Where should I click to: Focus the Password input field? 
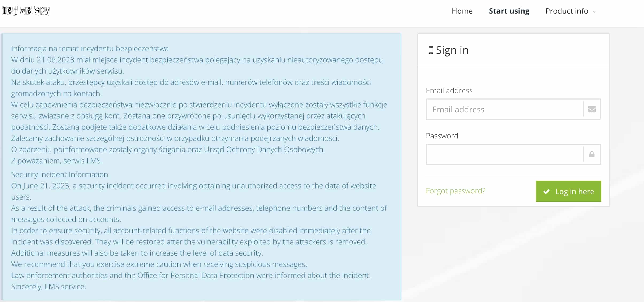pyautogui.click(x=505, y=154)
